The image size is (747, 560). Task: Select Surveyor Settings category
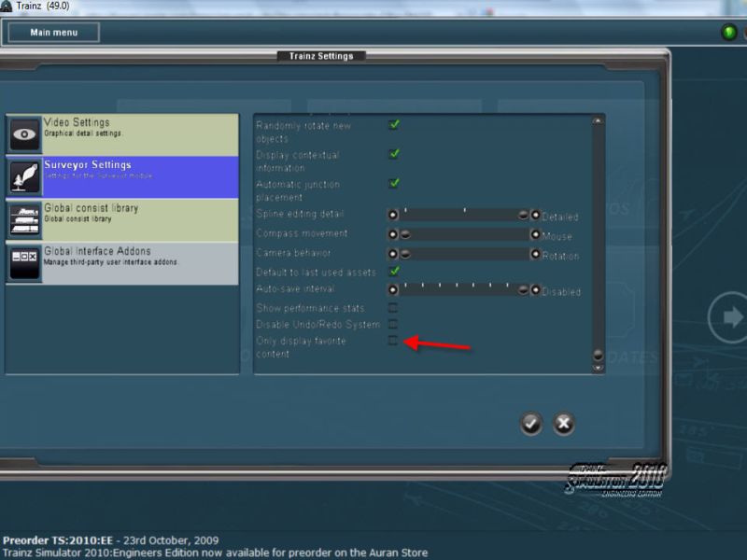point(122,177)
